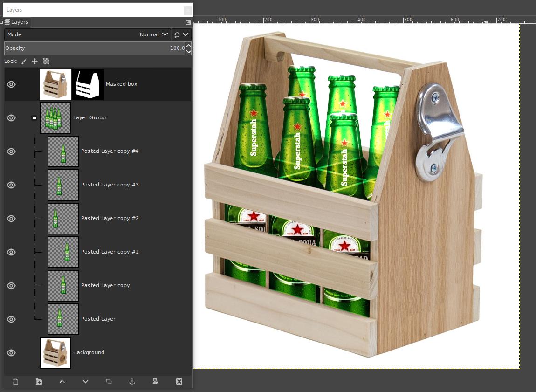The height and width of the screenshot is (392, 536).
Task: Click the 'Pasted Layer' name
Action: click(x=98, y=319)
